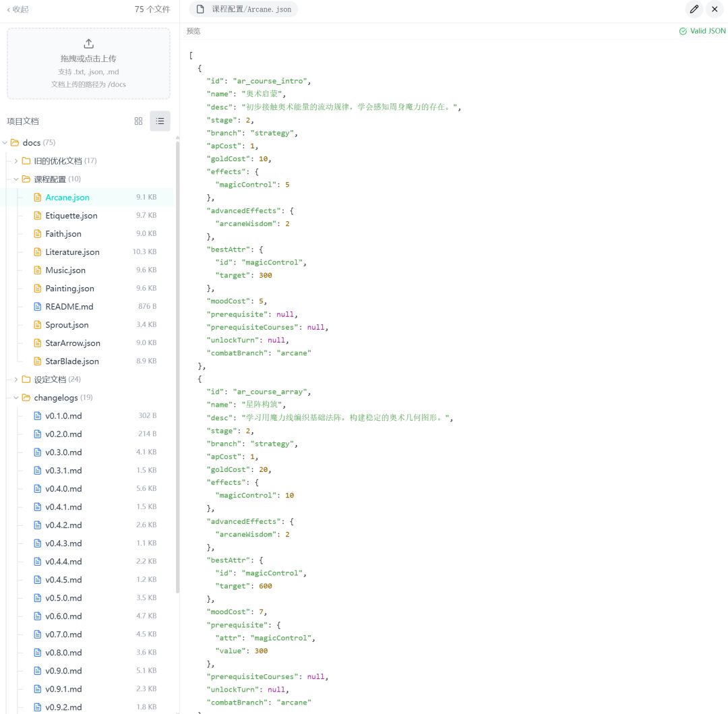Click the 9.1 KB size of Arcane.json
This screenshot has height=714, width=728.
(x=146, y=197)
